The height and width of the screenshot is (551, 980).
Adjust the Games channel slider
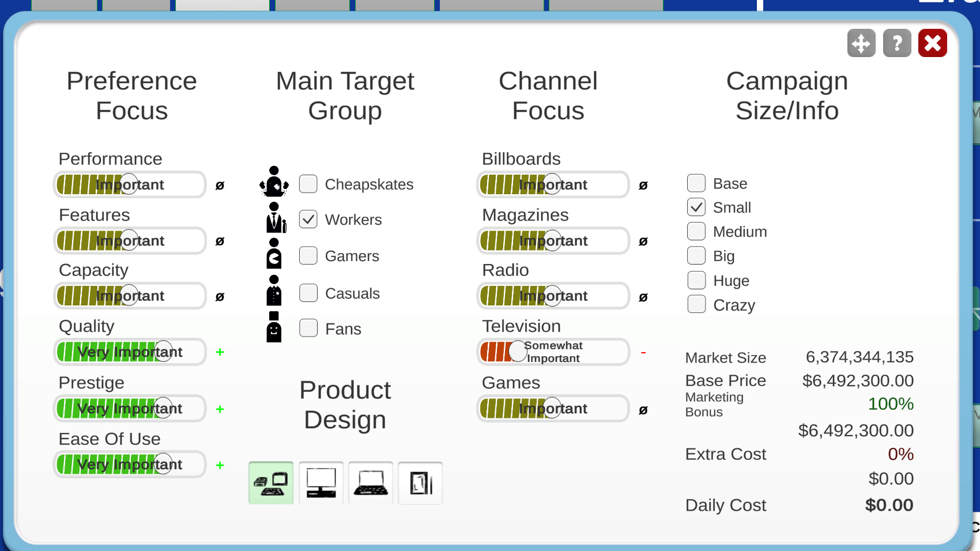[x=553, y=408]
